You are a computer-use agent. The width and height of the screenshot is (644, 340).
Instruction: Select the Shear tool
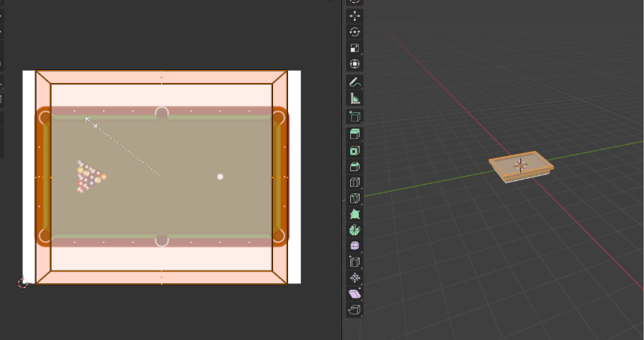coord(355,293)
